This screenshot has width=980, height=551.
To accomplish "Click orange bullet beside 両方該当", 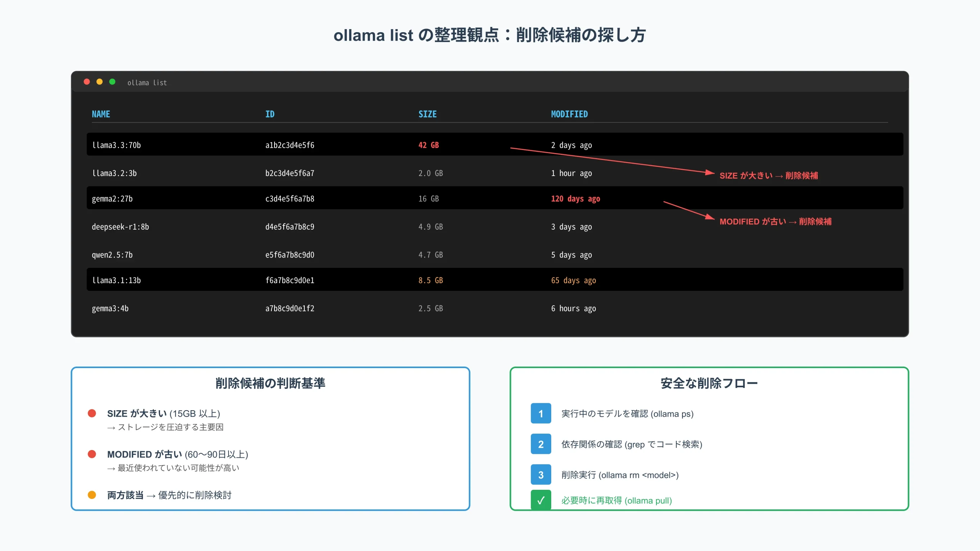I will point(92,495).
